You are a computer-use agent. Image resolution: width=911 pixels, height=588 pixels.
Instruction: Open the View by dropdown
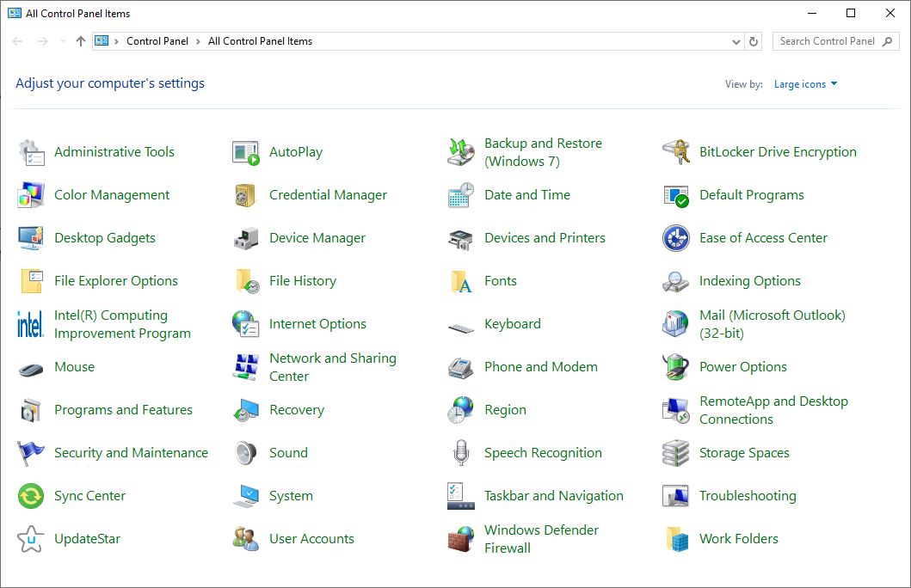pos(805,83)
